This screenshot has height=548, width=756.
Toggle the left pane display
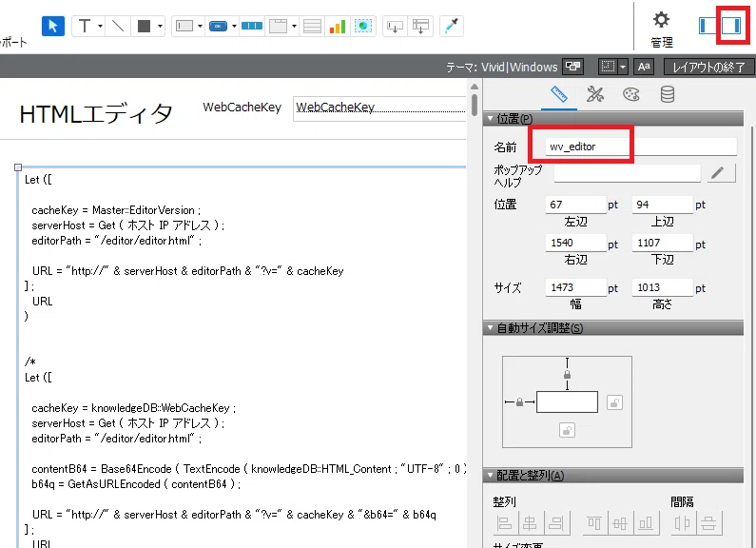[x=708, y=26]
